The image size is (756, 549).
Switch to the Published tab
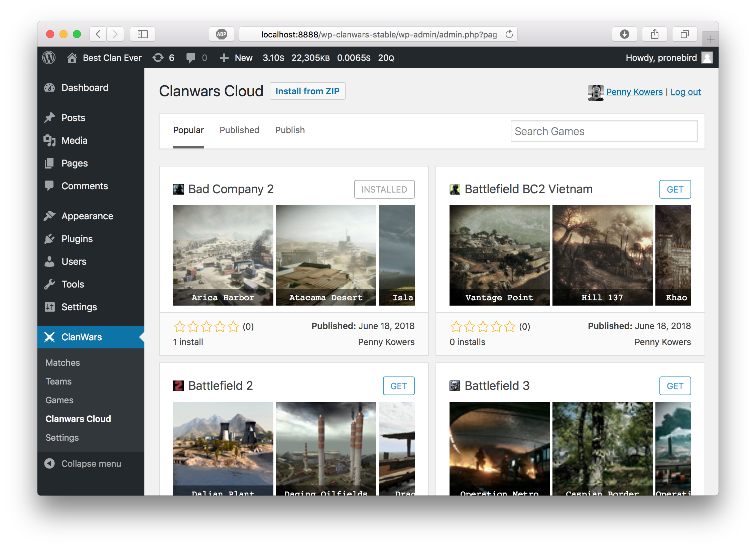[x=239, y=130]
